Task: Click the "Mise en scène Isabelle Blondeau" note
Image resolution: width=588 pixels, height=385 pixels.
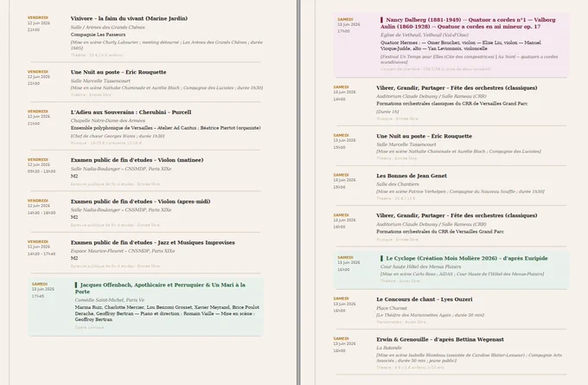Action: [469, 357]
